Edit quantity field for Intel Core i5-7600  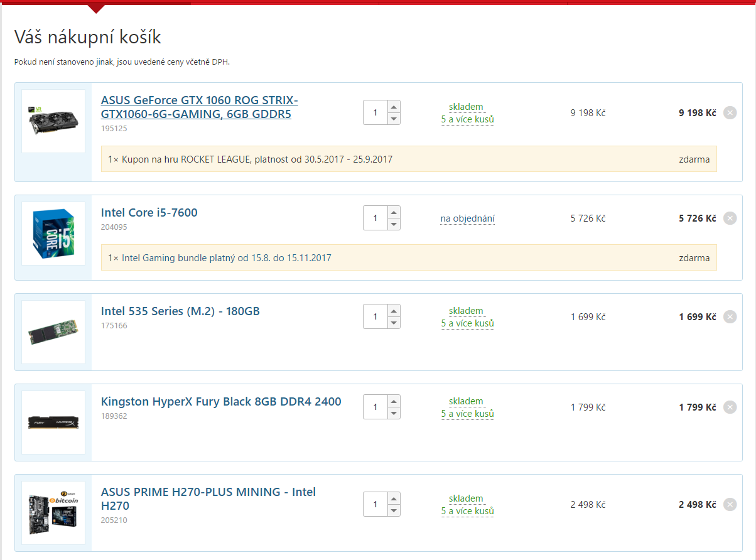pyautogui.click(x=375, y=218)
